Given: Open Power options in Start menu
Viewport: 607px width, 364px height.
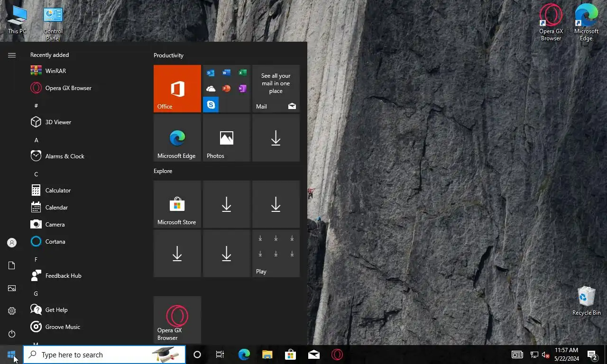Looking at the screenshot, I should [12, 334].
